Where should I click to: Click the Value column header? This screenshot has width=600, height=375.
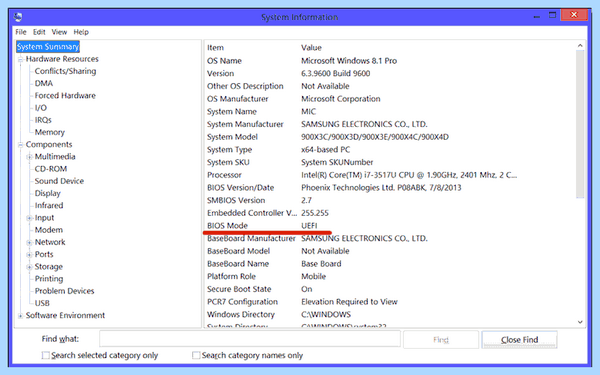(311, 48)
